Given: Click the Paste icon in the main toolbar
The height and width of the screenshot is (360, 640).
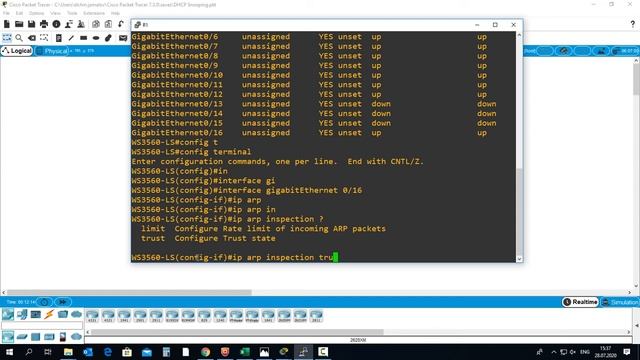Looking at the screenshot, I should (108, 24).
